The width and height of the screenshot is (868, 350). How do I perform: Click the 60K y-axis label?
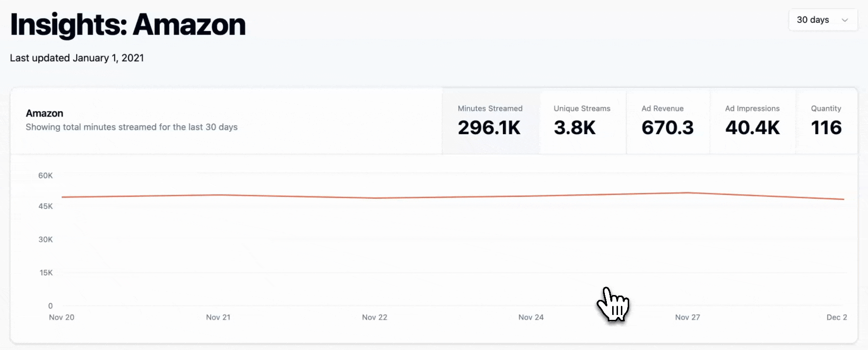click(x=46, y=175)
